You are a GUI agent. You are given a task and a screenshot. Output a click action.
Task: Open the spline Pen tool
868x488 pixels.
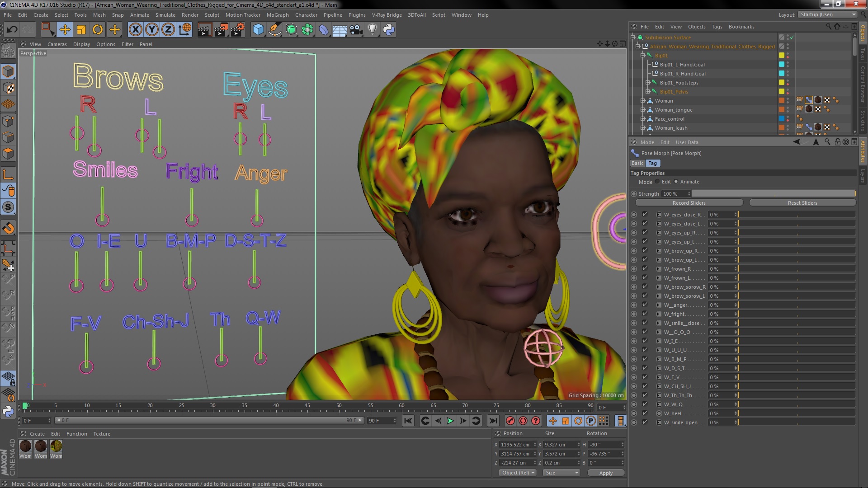275,30
